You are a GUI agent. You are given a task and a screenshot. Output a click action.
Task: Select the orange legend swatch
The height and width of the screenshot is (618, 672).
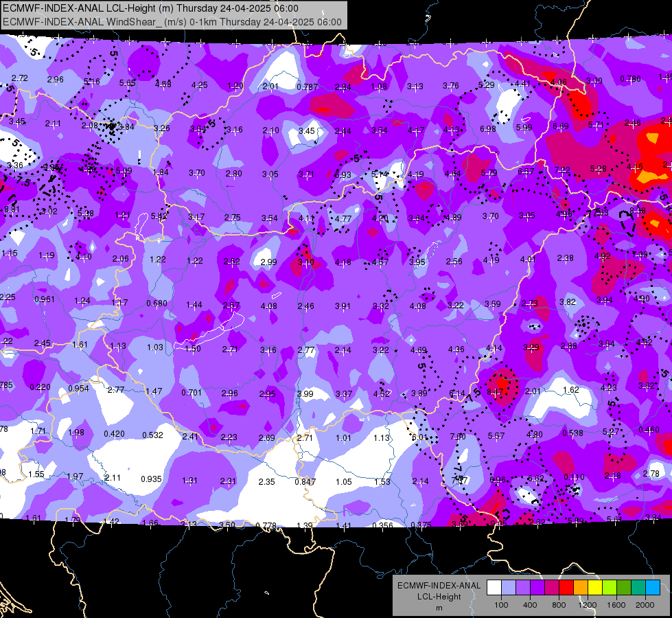click(x=581, y=587)
